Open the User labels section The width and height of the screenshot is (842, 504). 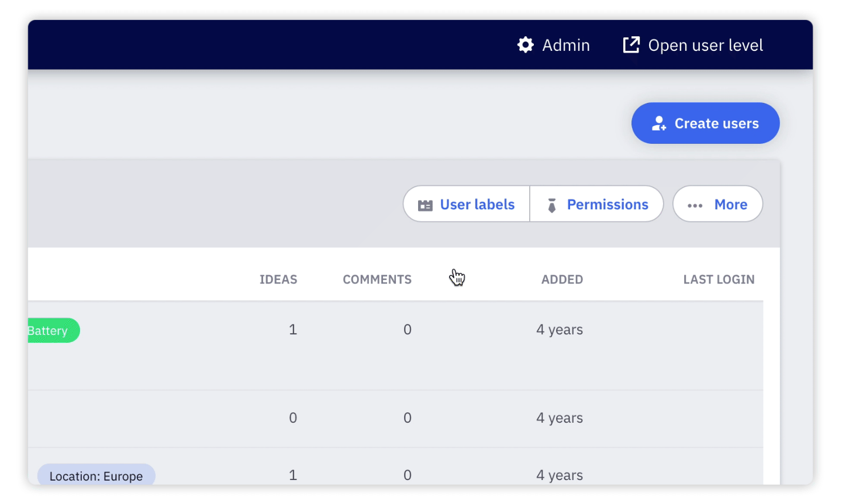(477, 205)
